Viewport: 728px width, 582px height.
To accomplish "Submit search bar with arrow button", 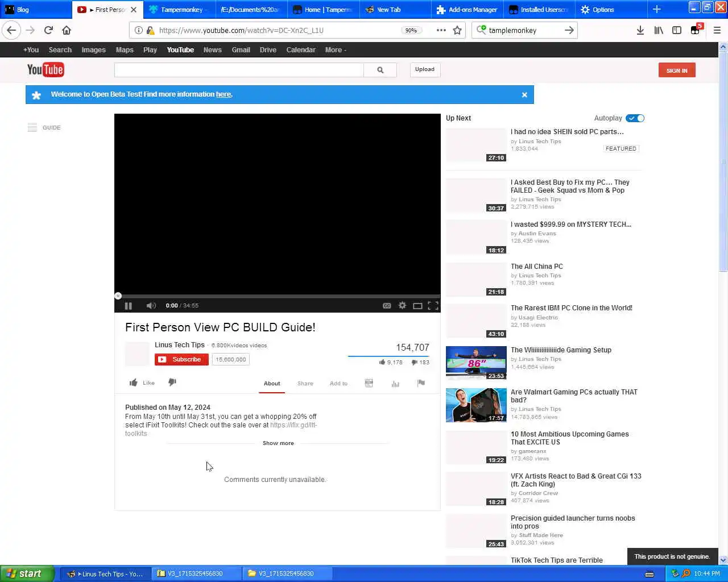I will click(x=569, y=30).
